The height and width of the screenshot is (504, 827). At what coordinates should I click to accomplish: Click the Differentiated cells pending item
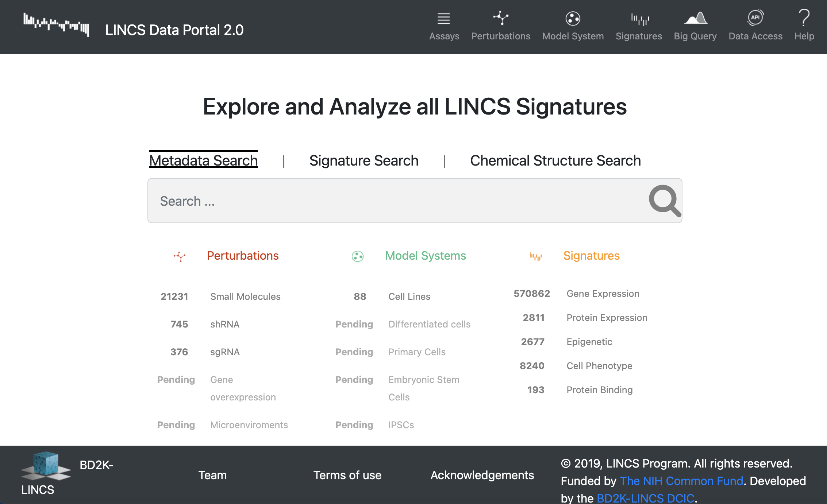coord(429,324)
